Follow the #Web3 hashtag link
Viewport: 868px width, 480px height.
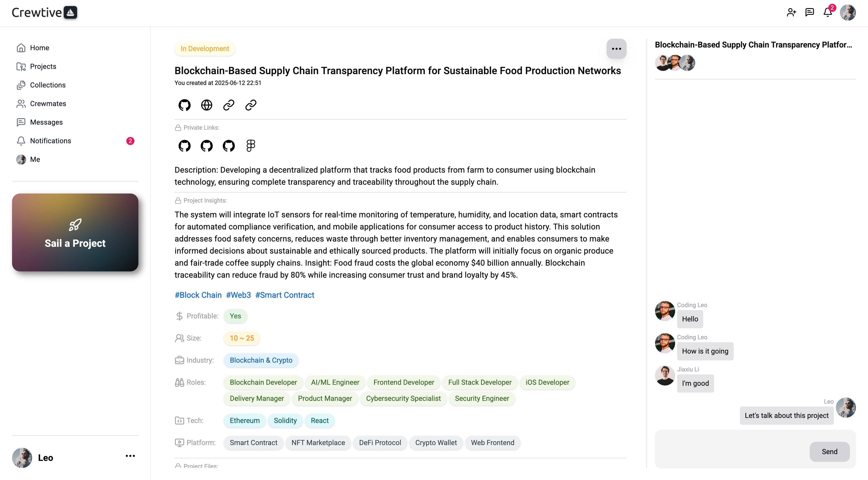(x=238, y=295)
